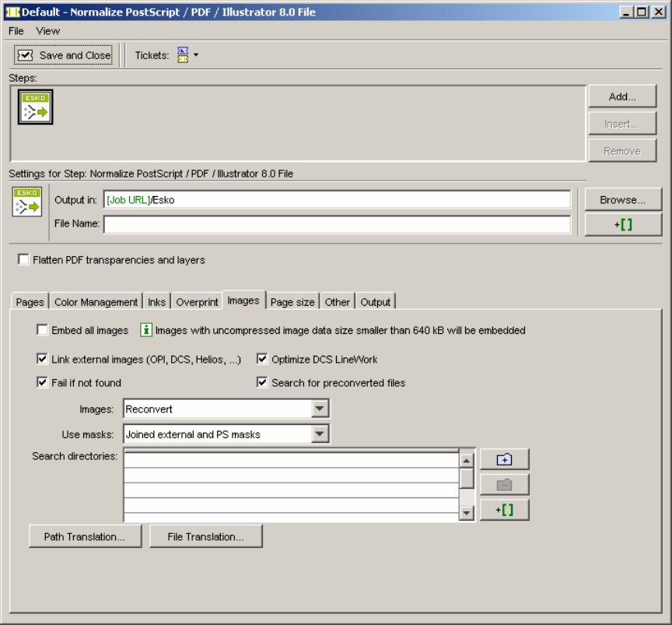Screen dimensions: 672x625
Task: Select the Esko Normalize step icon in Steps
Action: pos(36,107)
